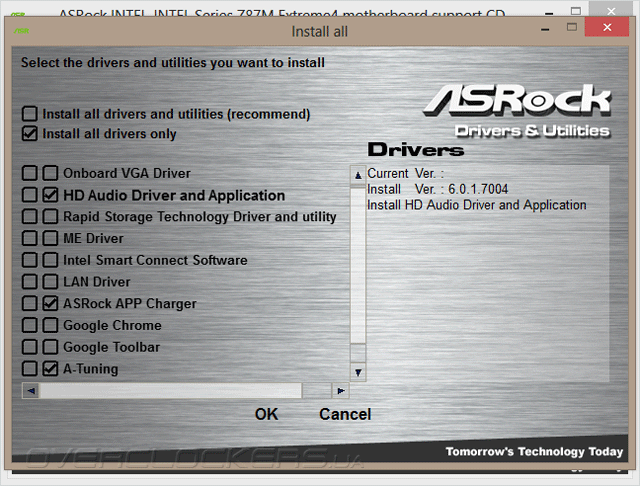The image size is (640, 486).
Task: Tick second checkbox for LAN Driver
Action: (50, 282)
